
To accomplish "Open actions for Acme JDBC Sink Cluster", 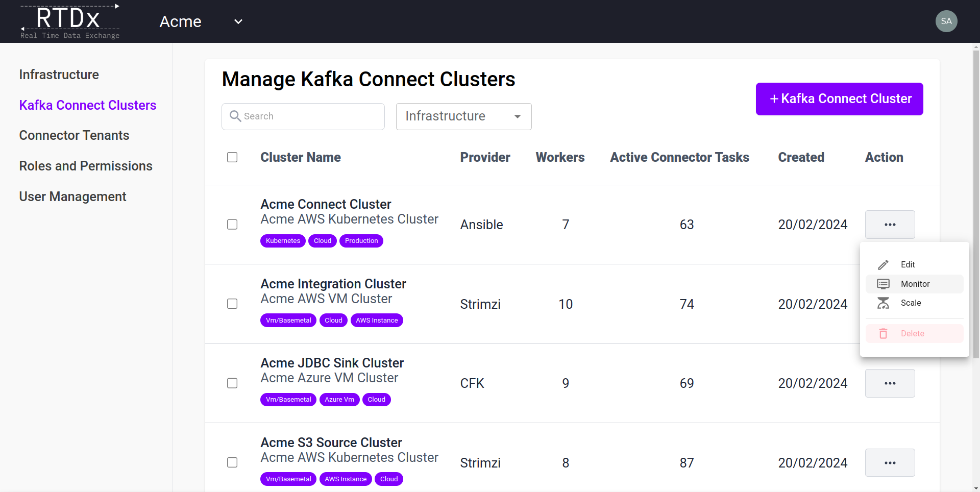I will pos(890,383).
